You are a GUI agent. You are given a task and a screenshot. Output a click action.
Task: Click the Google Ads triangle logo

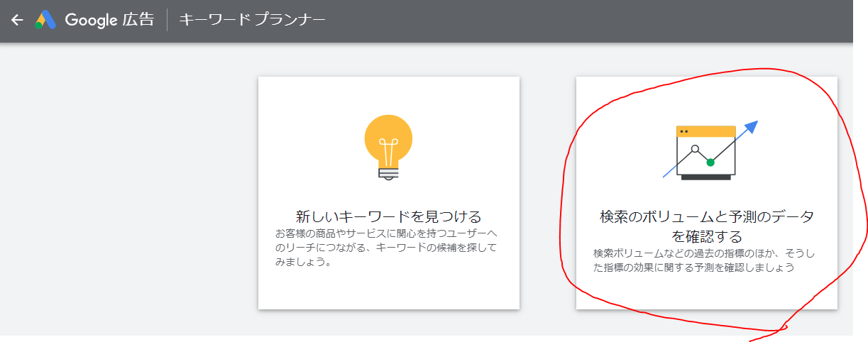pyautogui.click(x=45, y=20)
